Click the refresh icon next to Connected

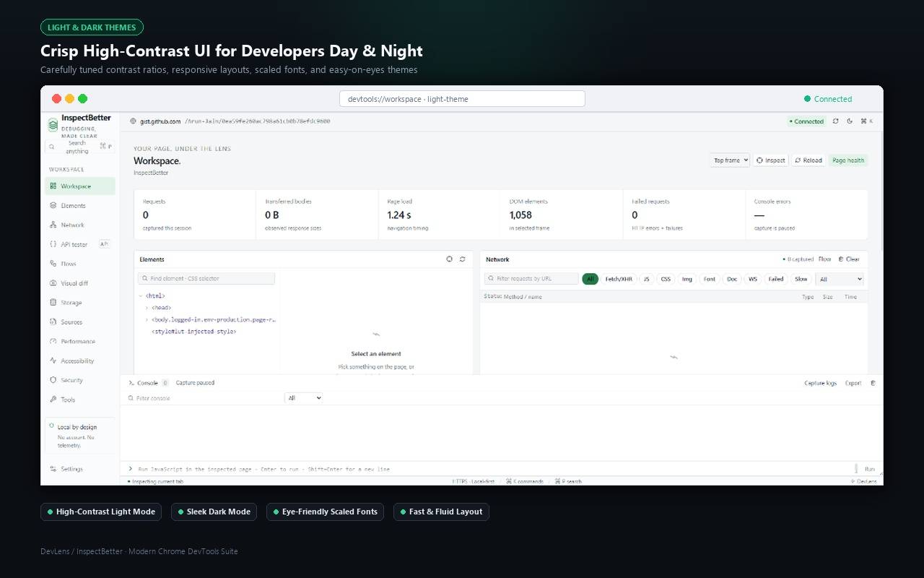pos(836,121)
